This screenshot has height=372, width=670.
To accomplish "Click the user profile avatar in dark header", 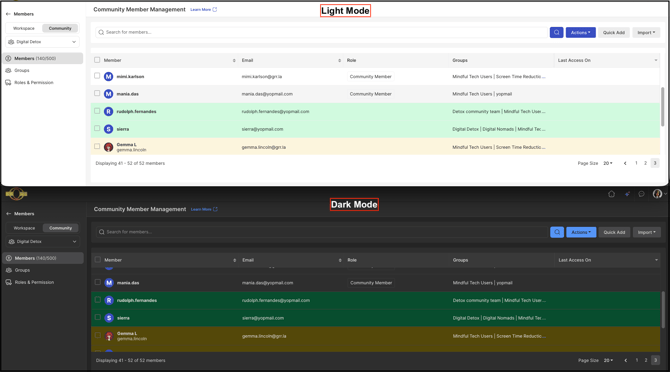I will (657, 194).
